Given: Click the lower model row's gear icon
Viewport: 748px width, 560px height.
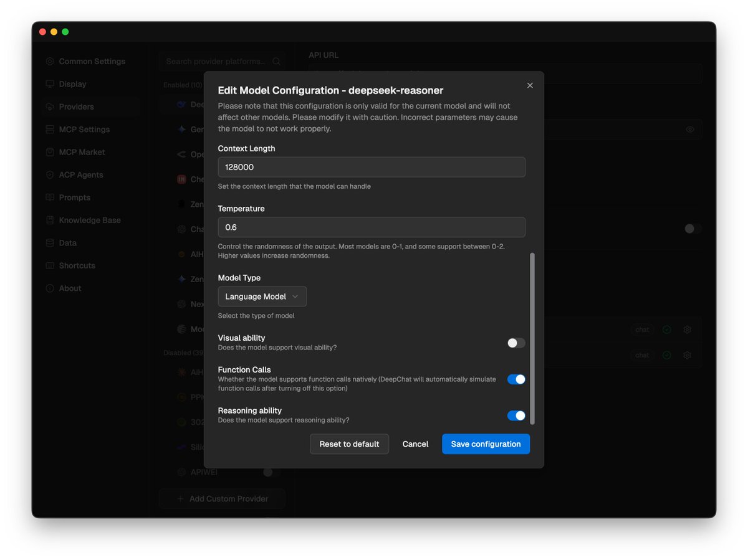Looking at the screenshot, I should 688,355.
